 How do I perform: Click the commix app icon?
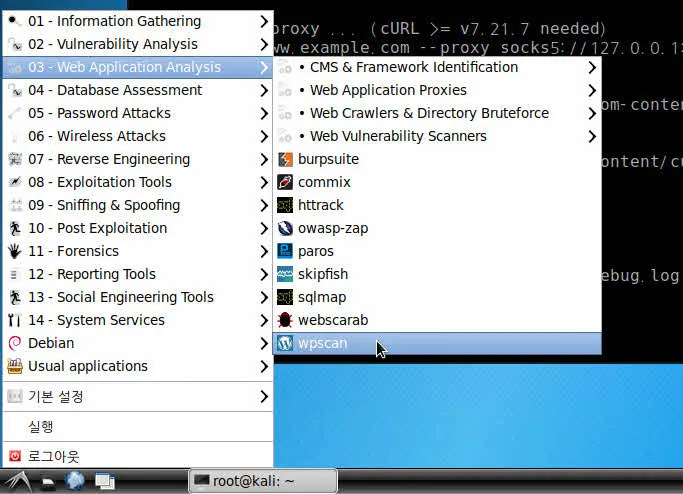285,182
